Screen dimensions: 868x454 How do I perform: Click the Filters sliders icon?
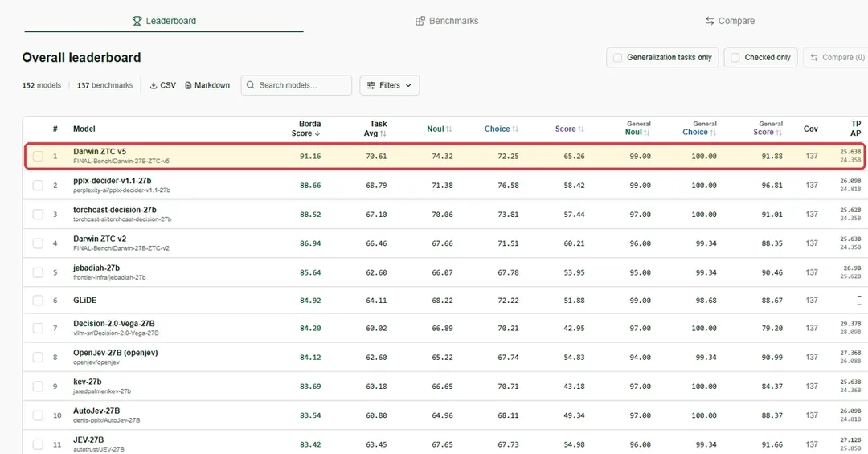point(371,85)
